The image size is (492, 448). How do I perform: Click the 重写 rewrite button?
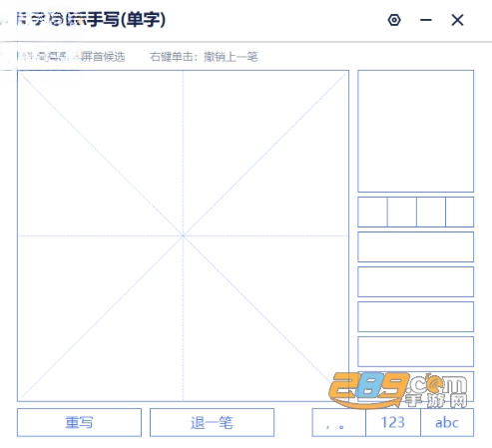[79, 422]
